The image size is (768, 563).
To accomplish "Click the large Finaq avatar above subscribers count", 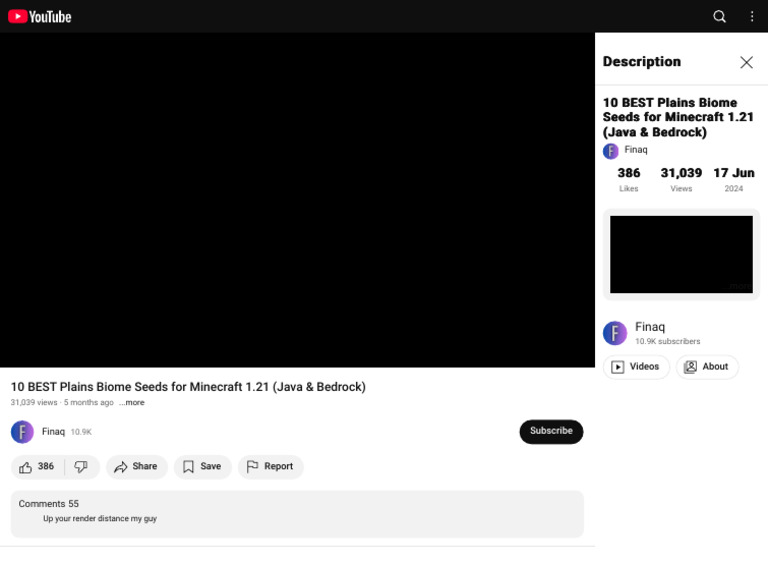I will click(x=615, y=333).
